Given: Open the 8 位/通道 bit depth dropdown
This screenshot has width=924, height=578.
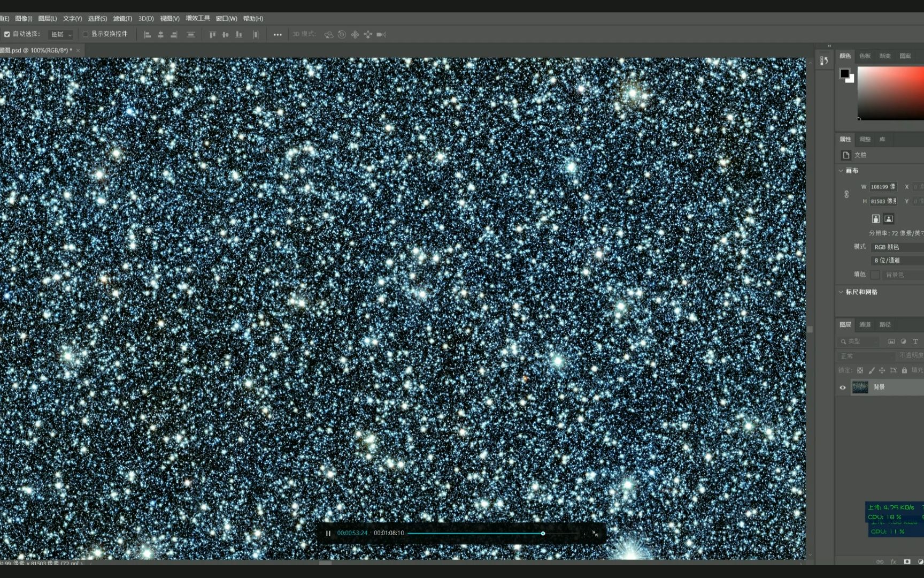Looking at the screenshot, I should click(x=897, y=261).
